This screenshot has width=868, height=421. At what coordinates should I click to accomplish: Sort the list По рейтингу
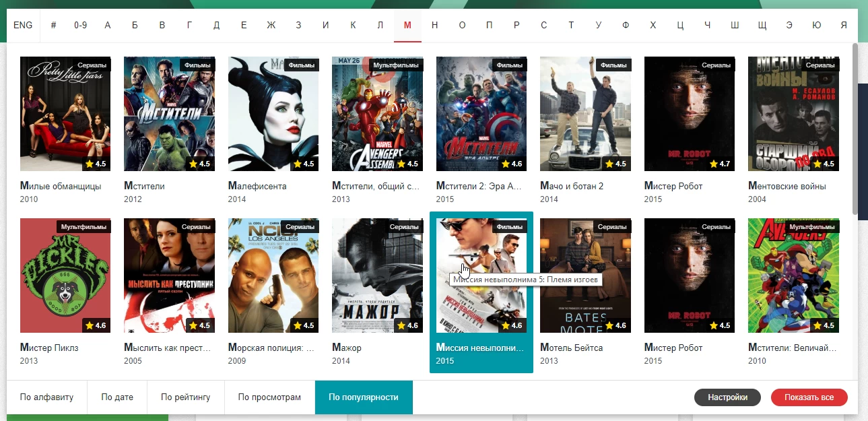click(186, 397)
